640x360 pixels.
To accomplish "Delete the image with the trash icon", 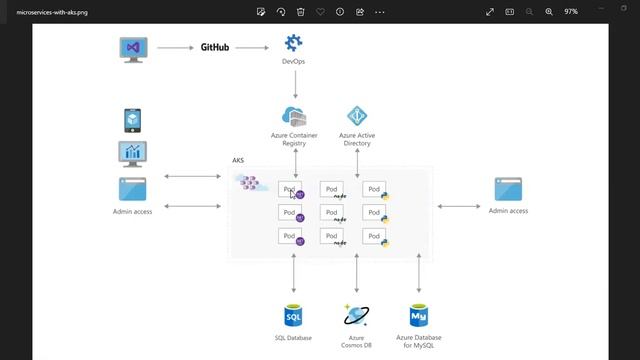I will [300, 12].
